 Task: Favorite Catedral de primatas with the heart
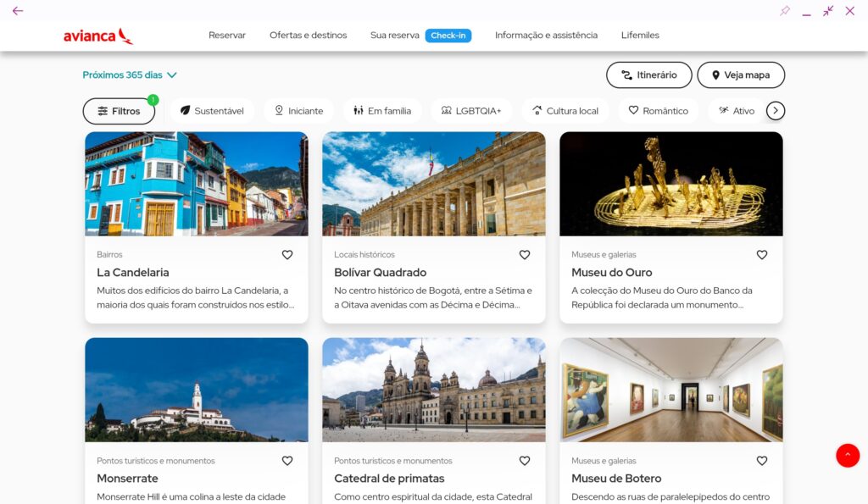[524, 461]
